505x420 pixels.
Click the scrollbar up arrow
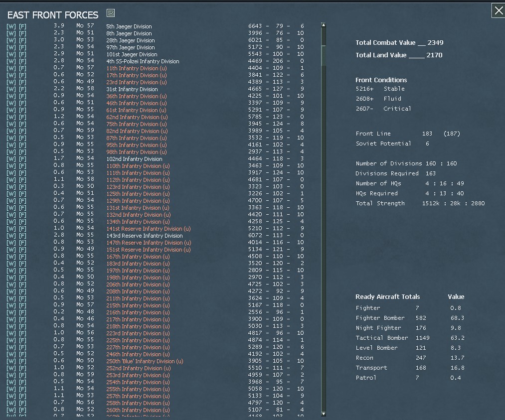pyautogui.click(x=324, y=25)
